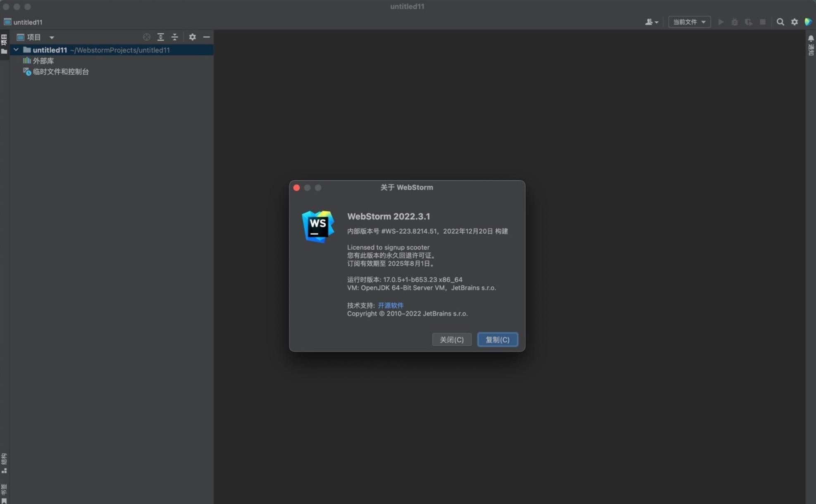The width and height of the screenshot is (816, 504).
Task: Select the untitled11 project root folder
Action: coord(112,50)
